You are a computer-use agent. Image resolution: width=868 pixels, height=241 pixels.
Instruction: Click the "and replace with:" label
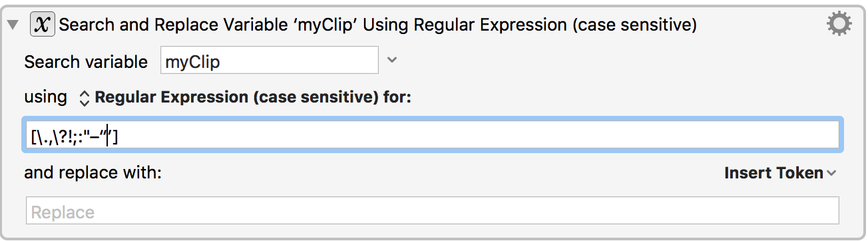click(x=93, y=173)
